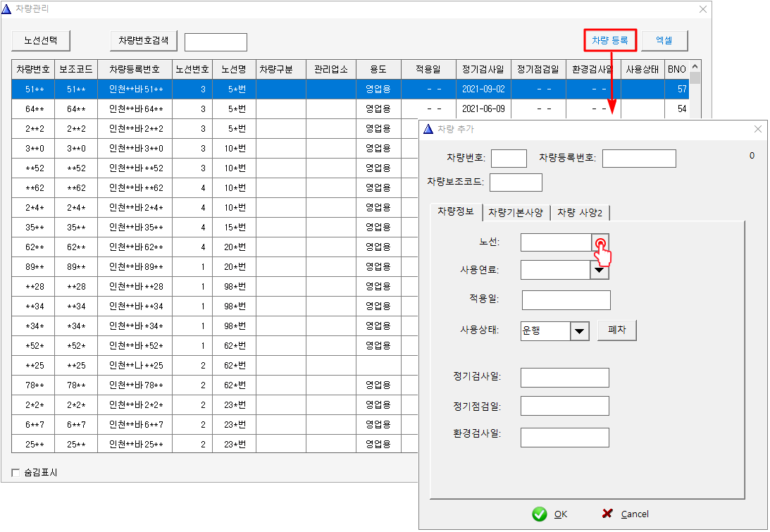
Task: Click the 정기검사일 input field
Action: coord(565,378)
